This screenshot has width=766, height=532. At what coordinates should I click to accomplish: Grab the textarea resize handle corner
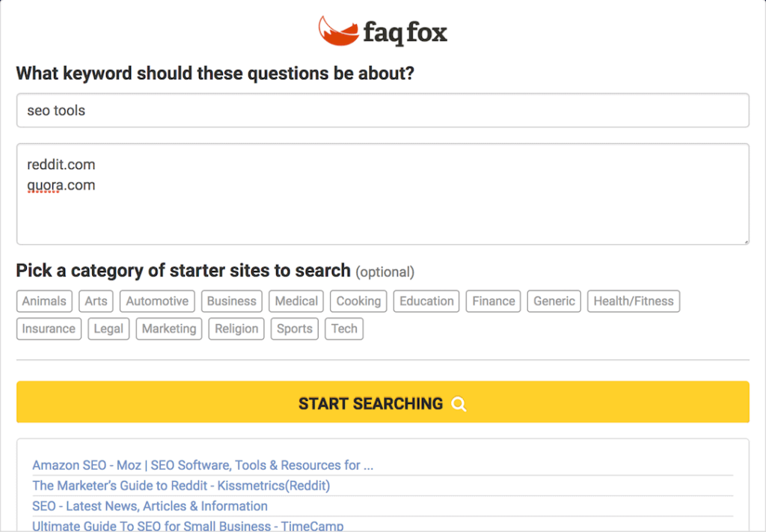tap(746, 242)
